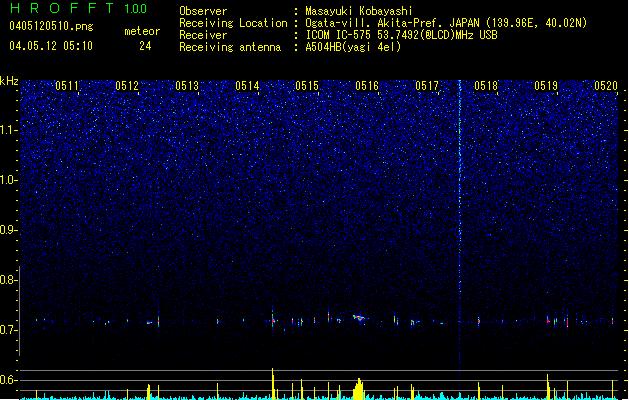Click the kHz axis unit label
Screen dimensions: 629x400
9,81
